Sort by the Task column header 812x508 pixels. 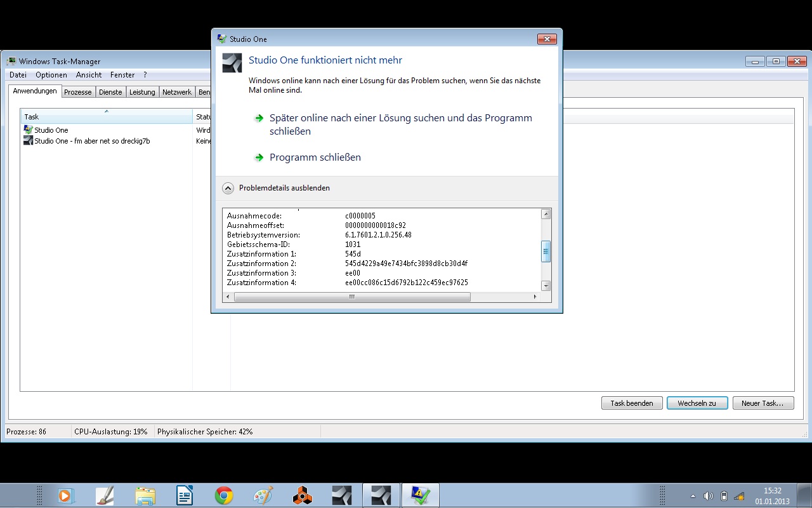pyautogui.click(x=107, y=116)
